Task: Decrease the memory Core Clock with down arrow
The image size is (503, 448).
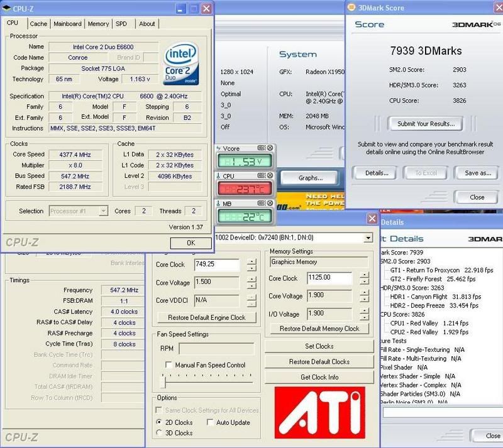Action: (x=365, y=281)
